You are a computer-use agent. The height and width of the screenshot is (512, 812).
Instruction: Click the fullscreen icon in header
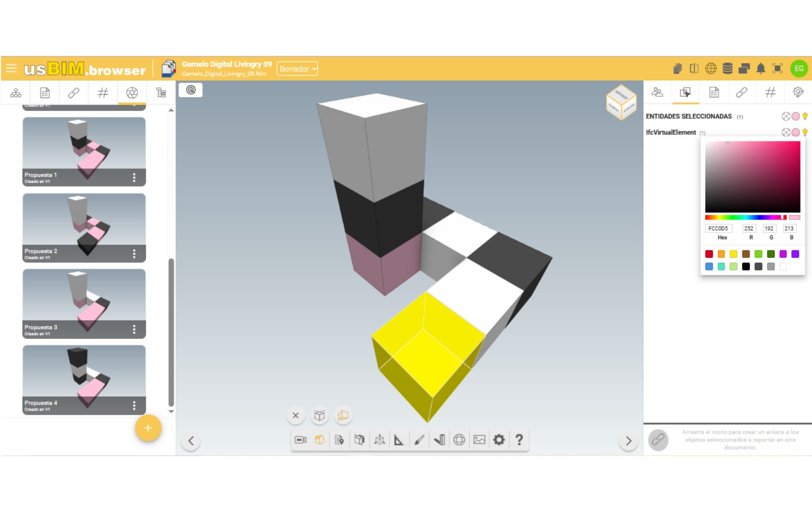(778, 69)
